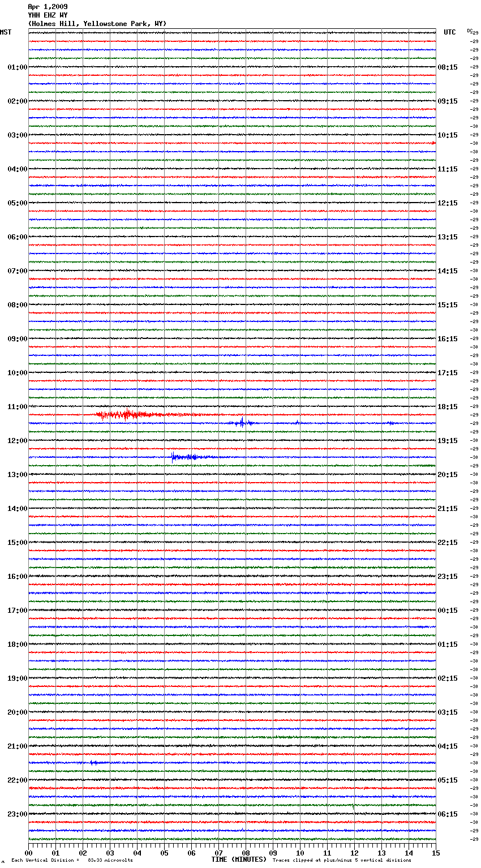Click the 23:15 UTC time label
This screenshot has width=481, height=868.
(448, 577)
